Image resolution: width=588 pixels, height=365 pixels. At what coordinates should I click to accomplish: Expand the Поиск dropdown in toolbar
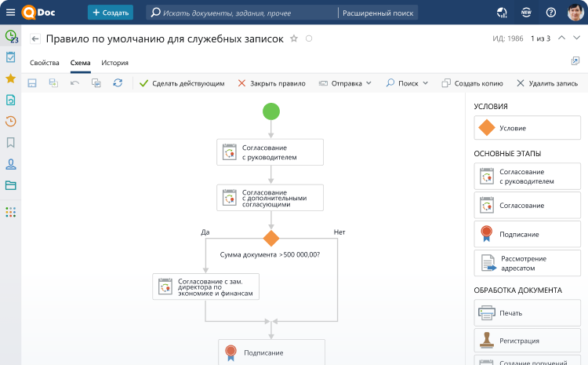407,82
